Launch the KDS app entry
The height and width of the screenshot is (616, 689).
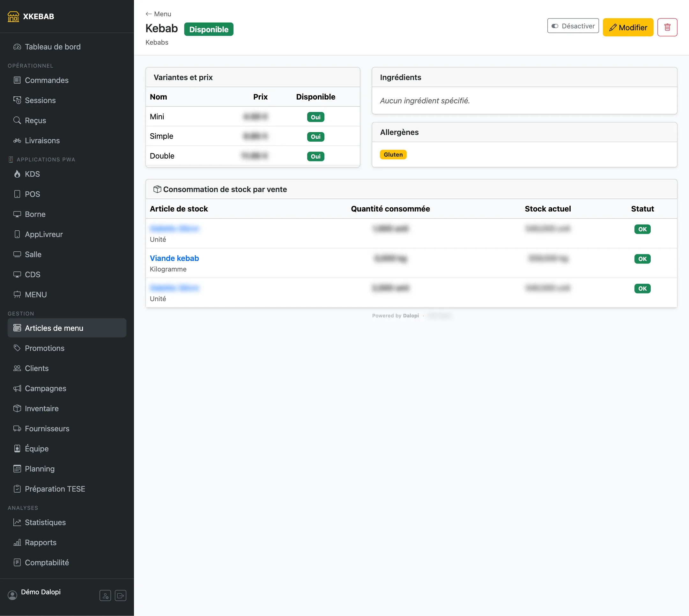point(67,174)
